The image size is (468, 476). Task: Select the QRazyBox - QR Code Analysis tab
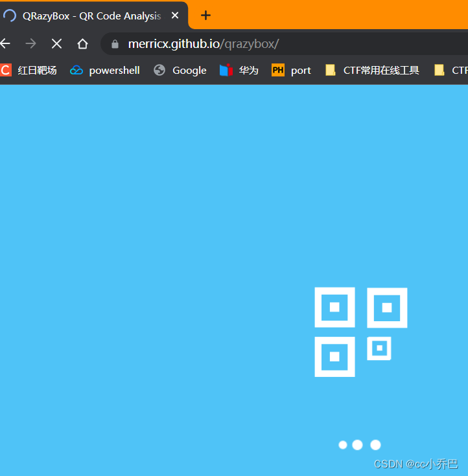(x=93, y=16)
